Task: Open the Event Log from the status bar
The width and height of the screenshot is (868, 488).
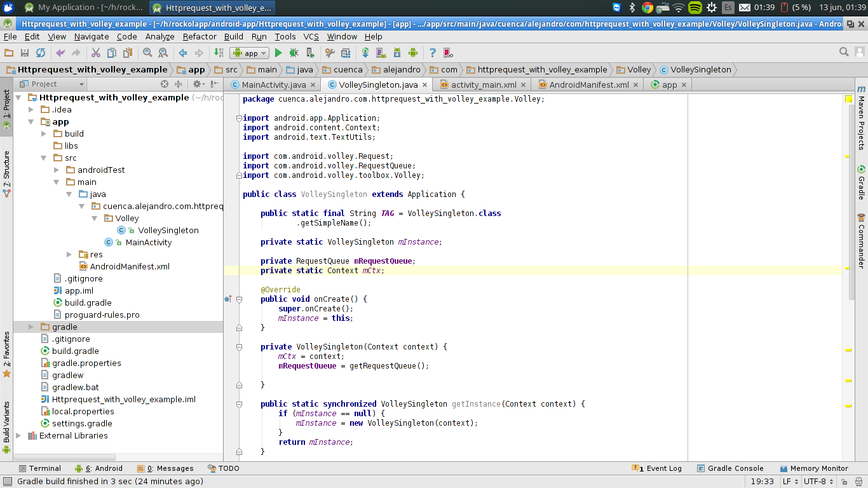Action: tap(661, 468)
